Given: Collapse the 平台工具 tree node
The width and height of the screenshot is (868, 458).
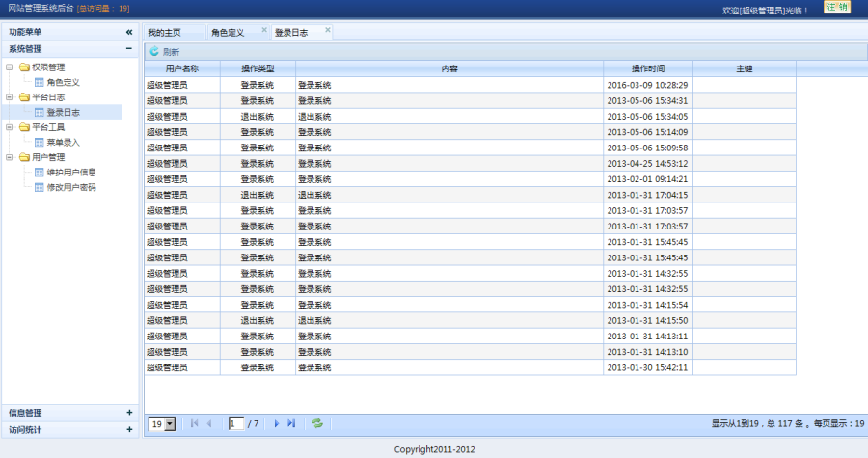Looking at the screenshot, I should [x=9, y=126].
